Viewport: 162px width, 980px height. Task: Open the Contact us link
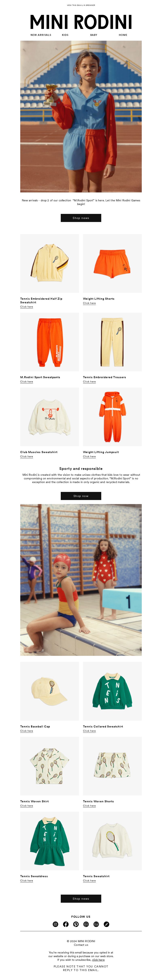click(81, 945)
